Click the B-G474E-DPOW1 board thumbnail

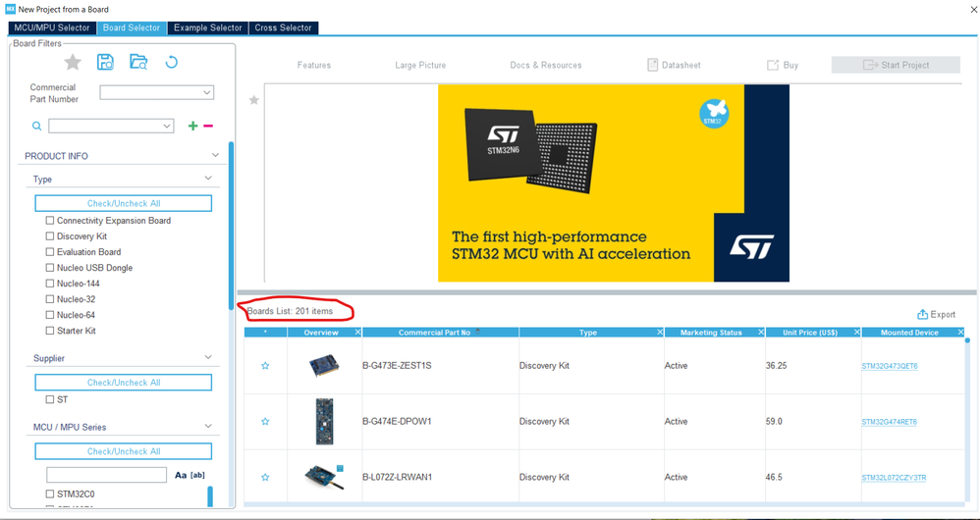click(324, 421)
